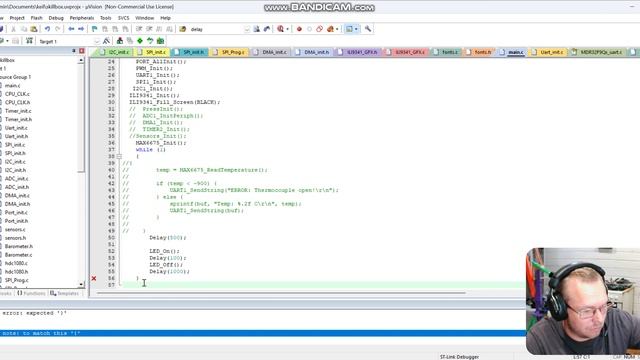Click the project tree scroll-down arrow
The width and height of the screenshot is (640, 360).
[x=81, y=284]
